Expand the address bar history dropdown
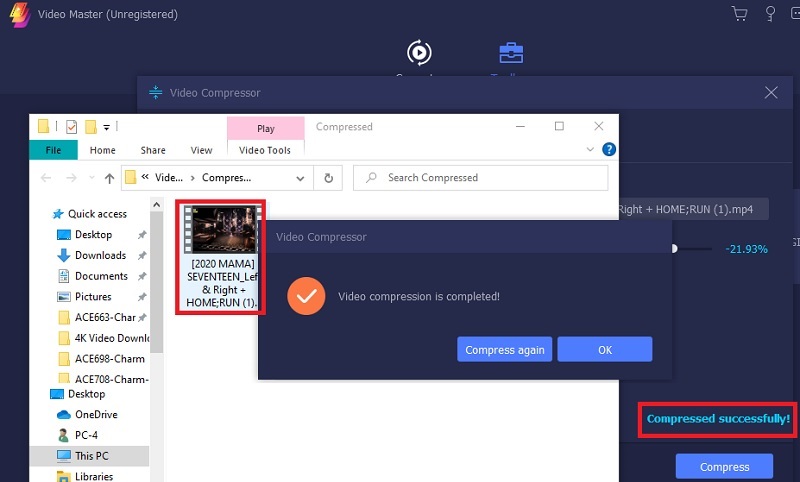800x482 pixels. click(301, 178)
